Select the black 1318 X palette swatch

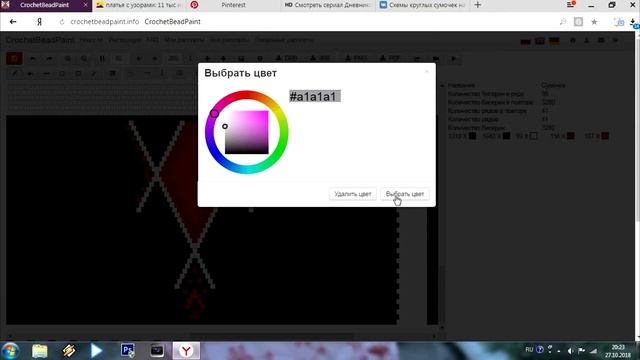[472, 136]
